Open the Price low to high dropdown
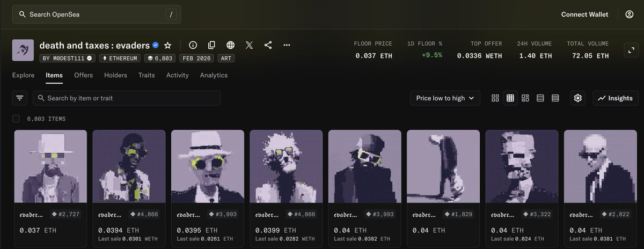The width and height of the screenshot is (644, 249). 445,98
